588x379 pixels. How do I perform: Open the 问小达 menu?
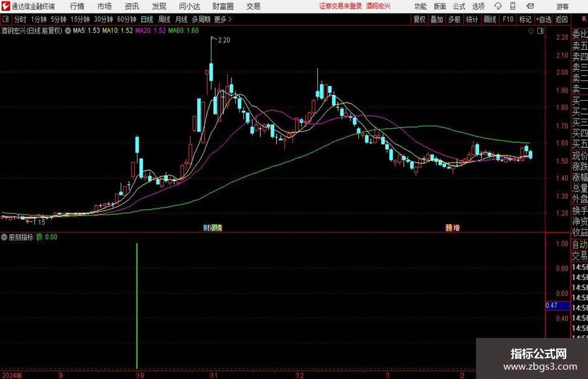click(x=189, y=6)
